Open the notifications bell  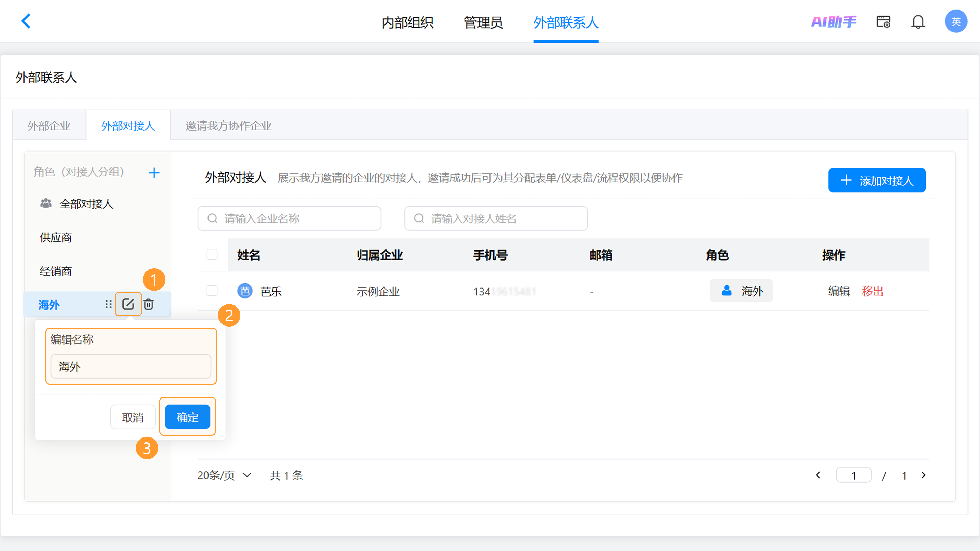918,22
